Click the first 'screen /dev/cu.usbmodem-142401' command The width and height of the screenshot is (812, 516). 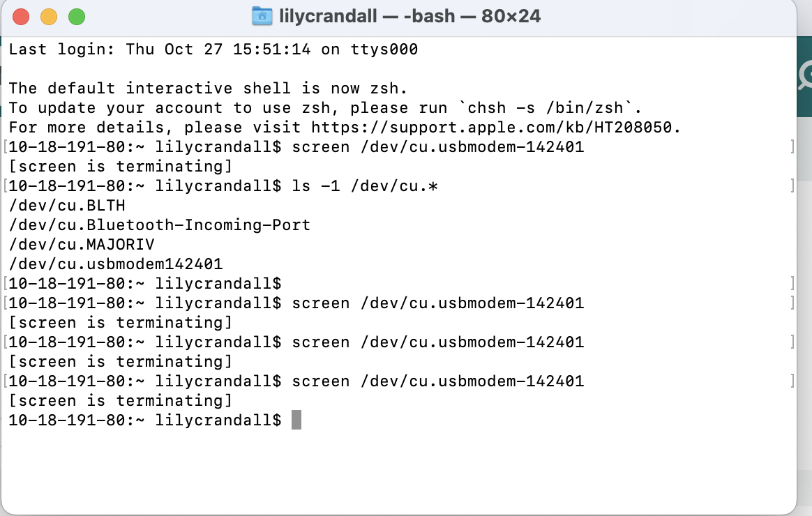click(x=438, y=147)
